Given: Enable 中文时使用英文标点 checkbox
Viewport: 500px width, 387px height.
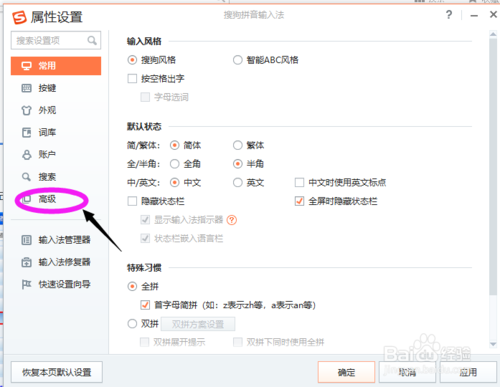Looking at the screenshot, I should pos(299,182).
